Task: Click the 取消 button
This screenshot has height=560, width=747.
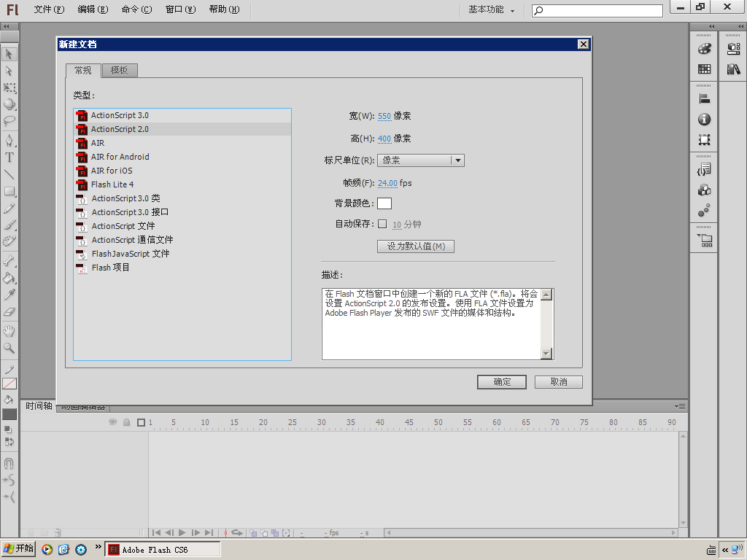Action: [558, 382]
